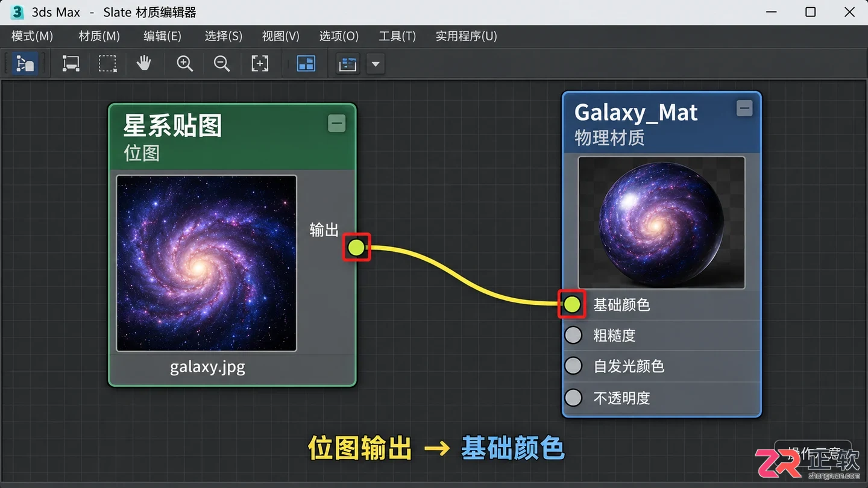The image size is (868, 488).
Task: Click zoom extents bracket icon
Action: click(260, 63)
